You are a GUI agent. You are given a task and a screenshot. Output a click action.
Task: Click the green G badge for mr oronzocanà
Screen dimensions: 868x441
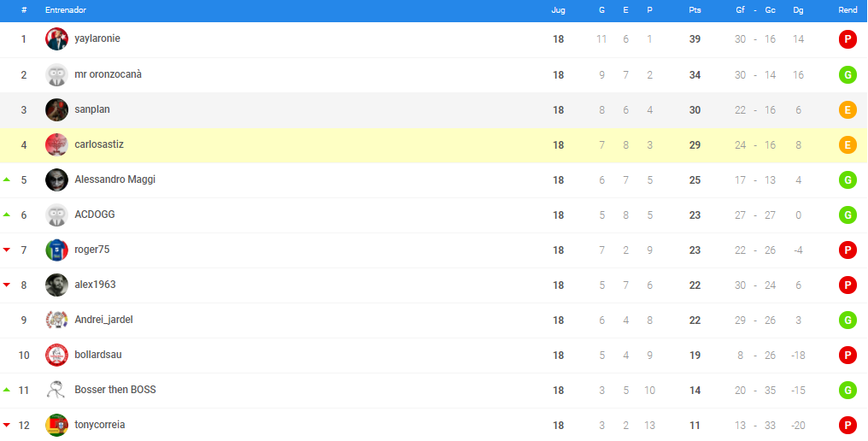click(847, 75)
